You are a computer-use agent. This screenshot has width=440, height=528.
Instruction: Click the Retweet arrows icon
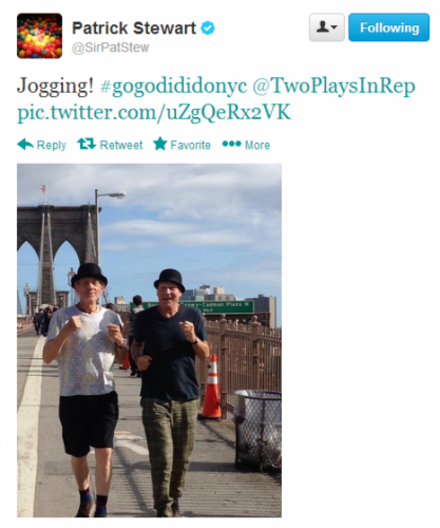tap(87, 144)
